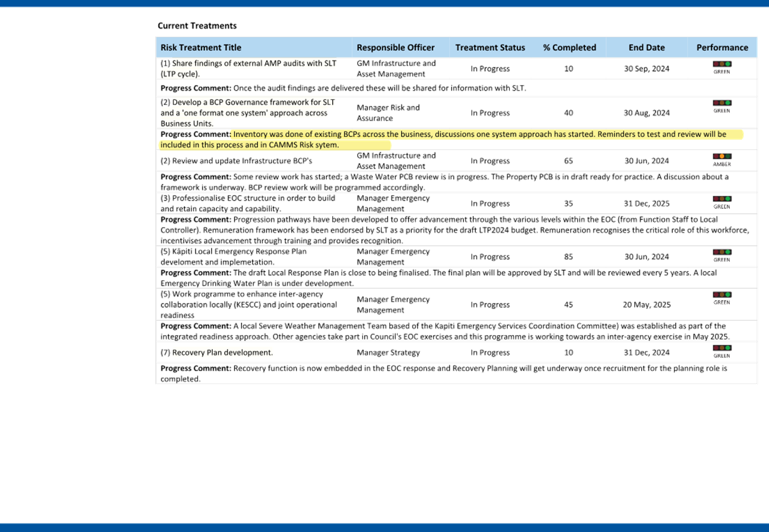
Task: Click the Manager Strategy responsible officer cell
Action: 388,353
